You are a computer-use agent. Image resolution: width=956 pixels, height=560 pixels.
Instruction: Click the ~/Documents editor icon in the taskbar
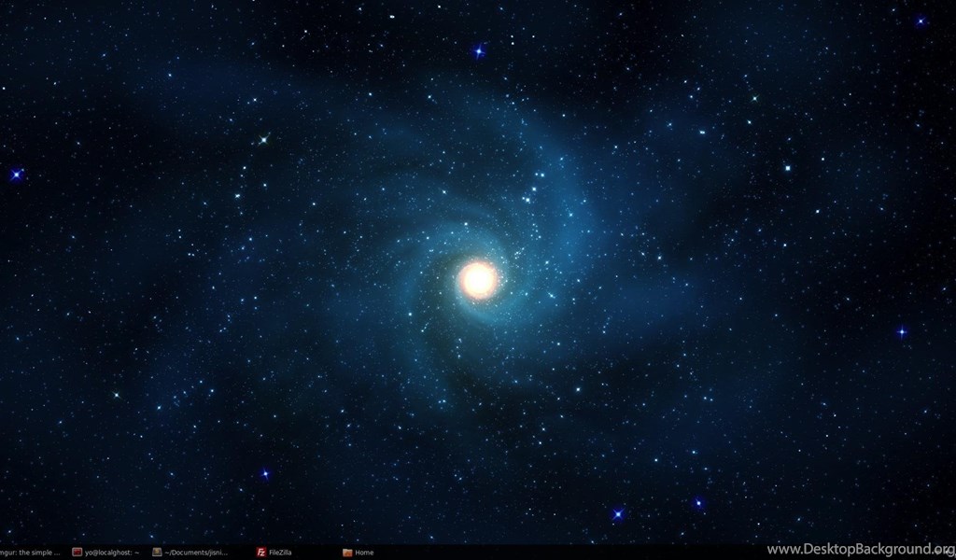(x=157, y=553)
